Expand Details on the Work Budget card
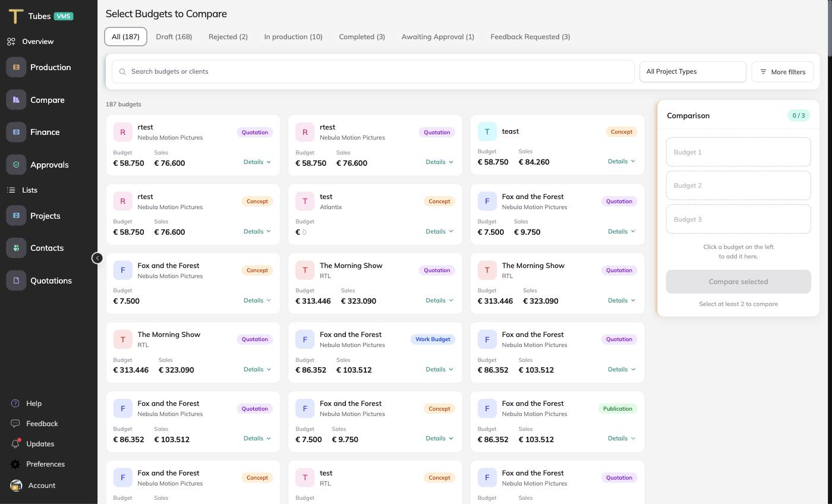The width and height of the screenshot is (832, 504). point(439,370)
